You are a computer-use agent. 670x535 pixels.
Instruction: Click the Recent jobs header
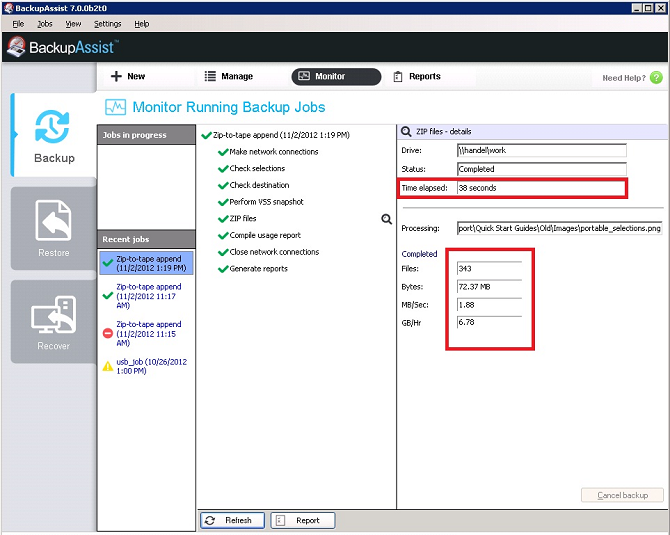coord(146,239)
